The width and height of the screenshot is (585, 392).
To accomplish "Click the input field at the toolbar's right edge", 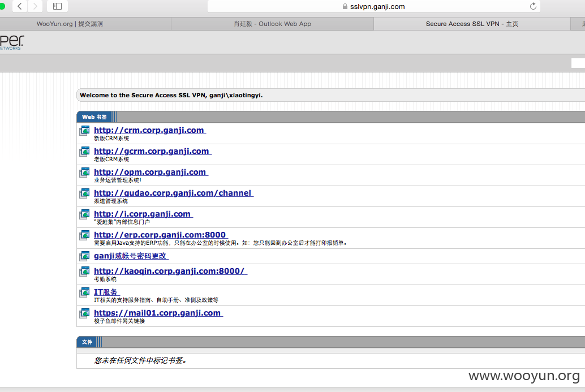I will 578,63.
